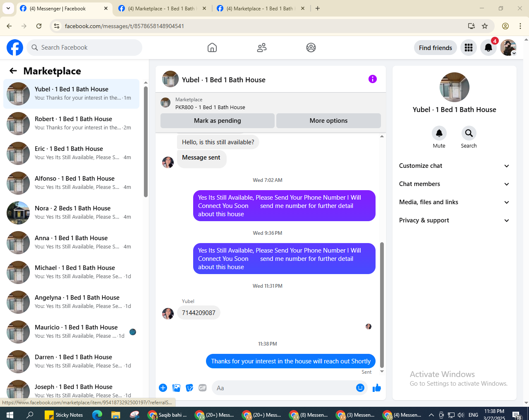Viewport: 529px width, 420px height.
Task: Click the phone number message 7144209087
Action: click(x=199, y=313)
